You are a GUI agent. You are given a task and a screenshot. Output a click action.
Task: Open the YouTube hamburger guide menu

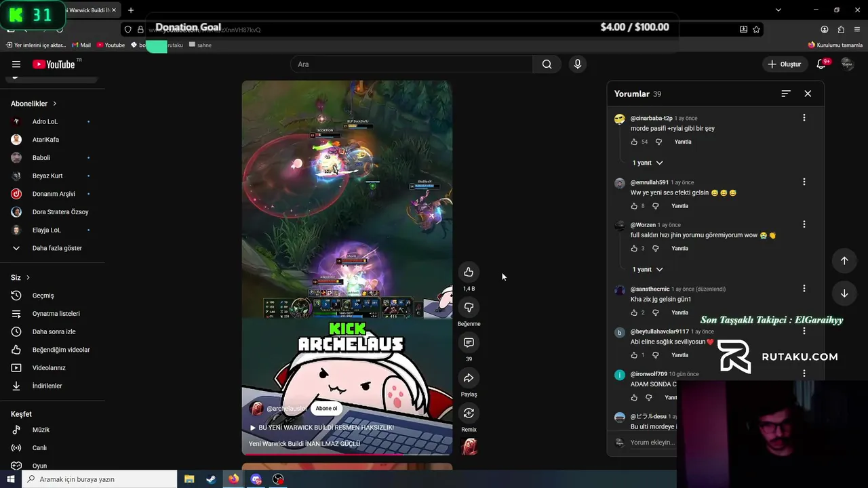[16, 64]
